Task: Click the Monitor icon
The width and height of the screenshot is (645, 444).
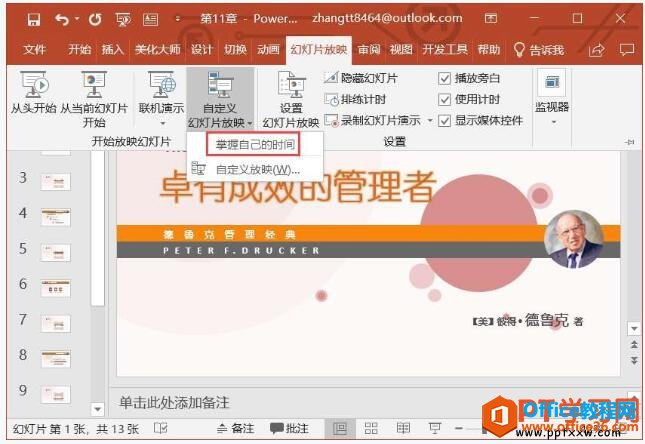Action: click(552, 83)
